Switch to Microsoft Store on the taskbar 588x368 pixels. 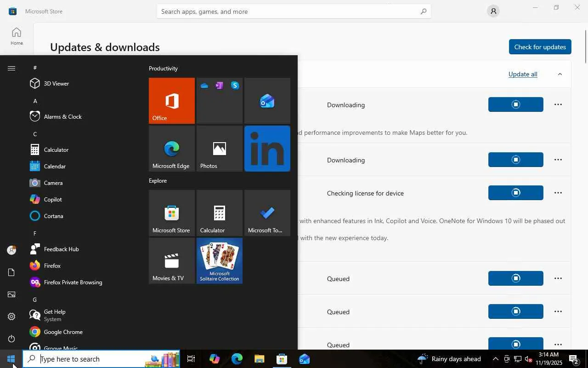coord(282,359)
